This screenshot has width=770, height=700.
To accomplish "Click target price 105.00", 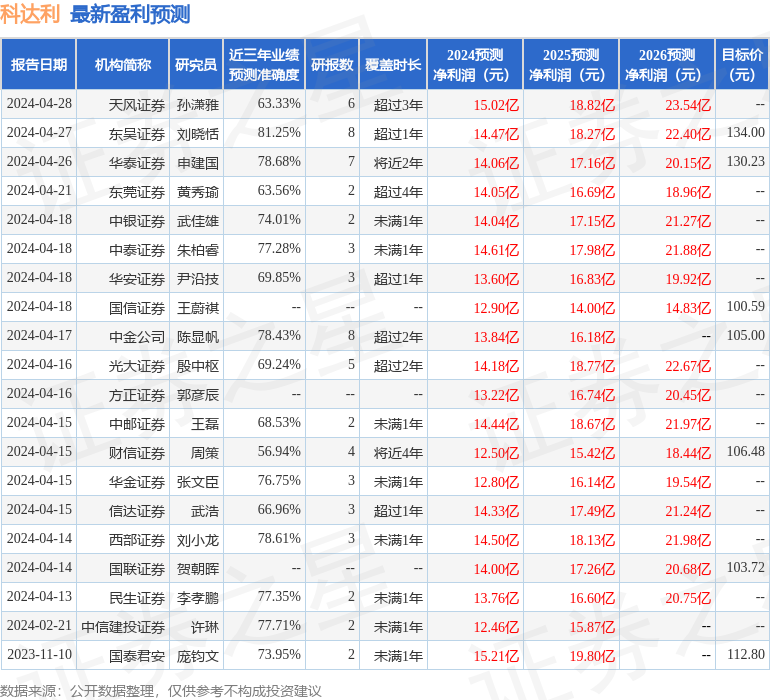I will pyautogui.click(x=745, y=336).
